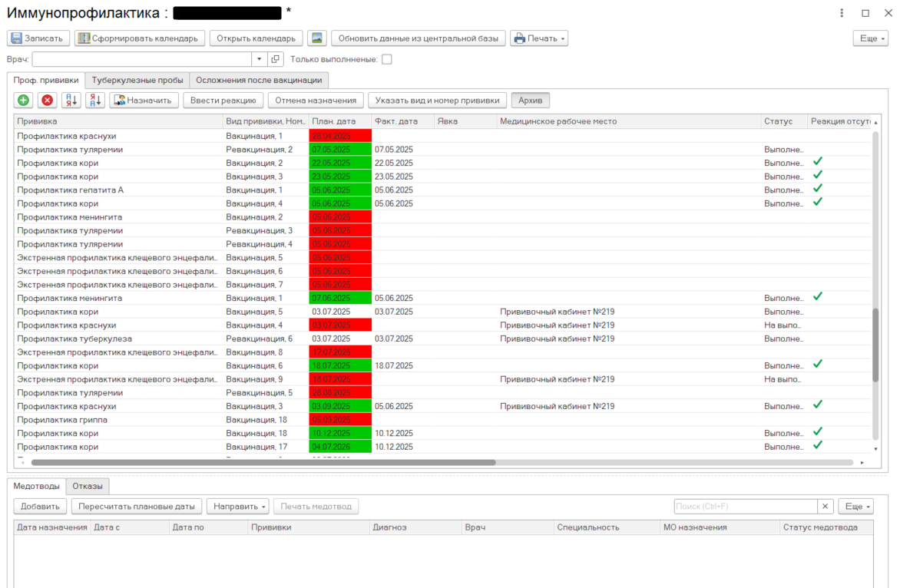Open the Печать dropdown menu
Image resolution: width=900 pixels, height=588 pixels.
[x=539, y=38]
